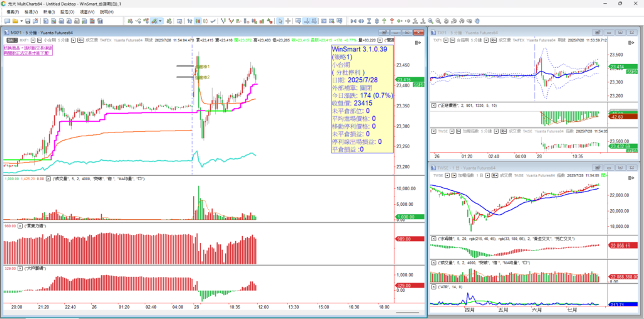Open the 檔案(F) menu
This screenshot has width=644, height=319.
click(x=12, y=12)
